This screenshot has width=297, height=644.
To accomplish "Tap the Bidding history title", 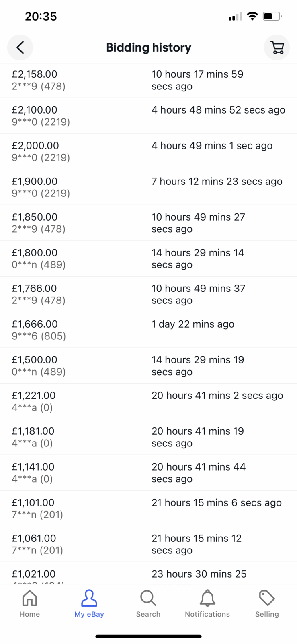I will coord(148,47).
